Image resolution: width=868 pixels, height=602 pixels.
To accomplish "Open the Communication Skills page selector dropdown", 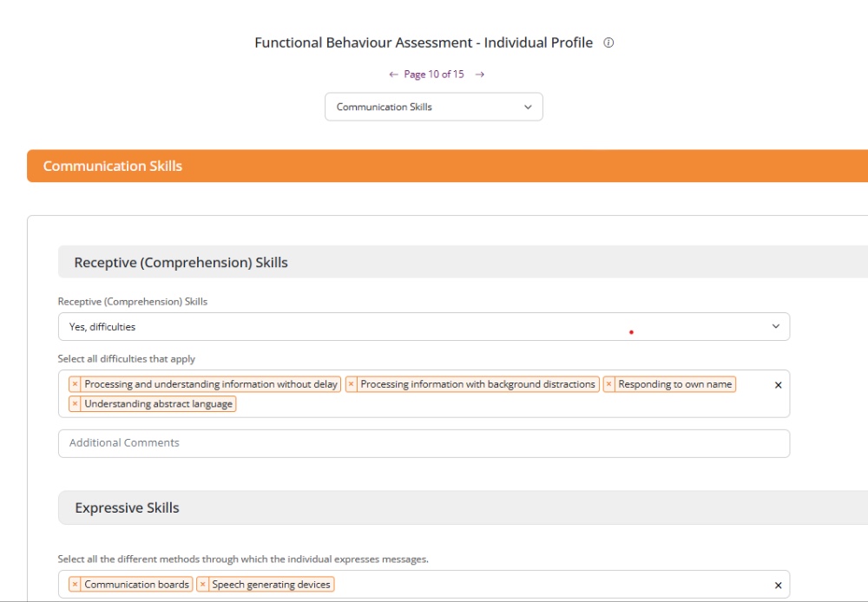I will pyautogui.click(x=433, y=107).
